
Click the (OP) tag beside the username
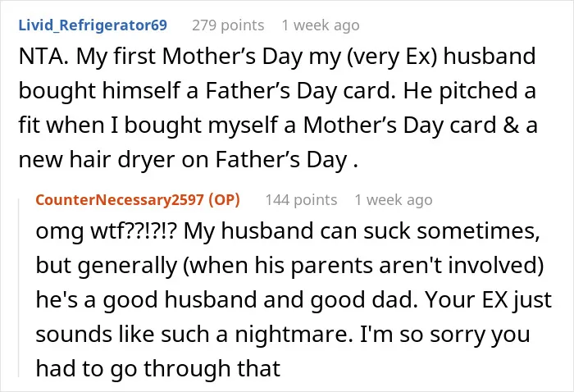pyautogui.click(x=225, y=200)
